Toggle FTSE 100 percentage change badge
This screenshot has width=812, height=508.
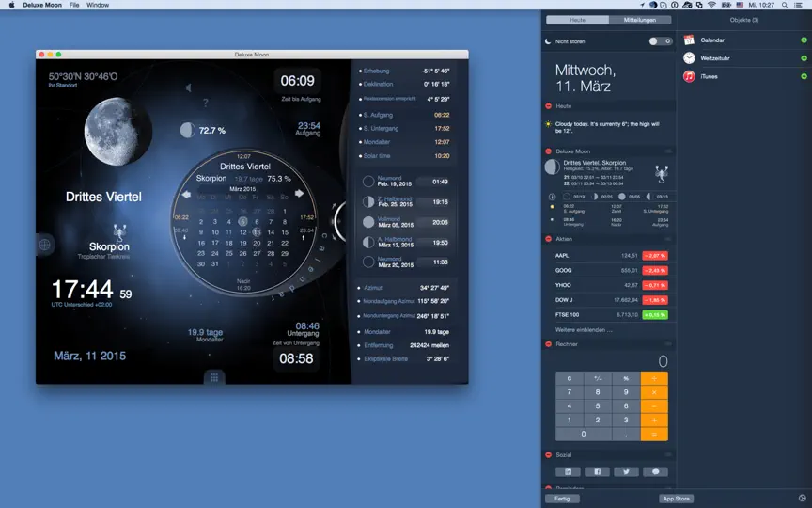[654, 314]
